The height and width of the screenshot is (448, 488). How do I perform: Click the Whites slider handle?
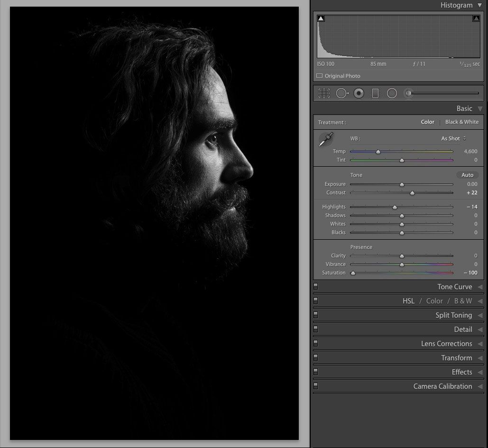click(x=402, y=224)
